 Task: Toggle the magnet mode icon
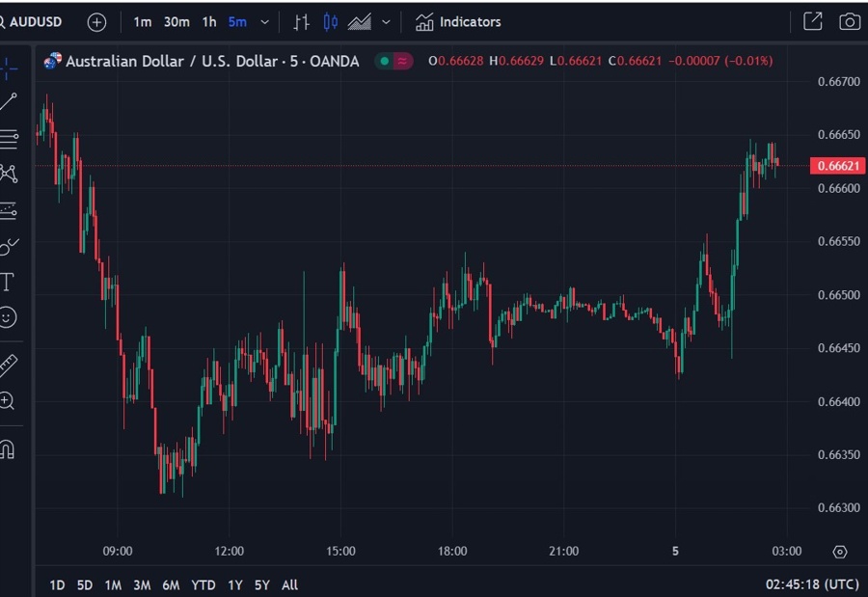(x=7, y=448)
